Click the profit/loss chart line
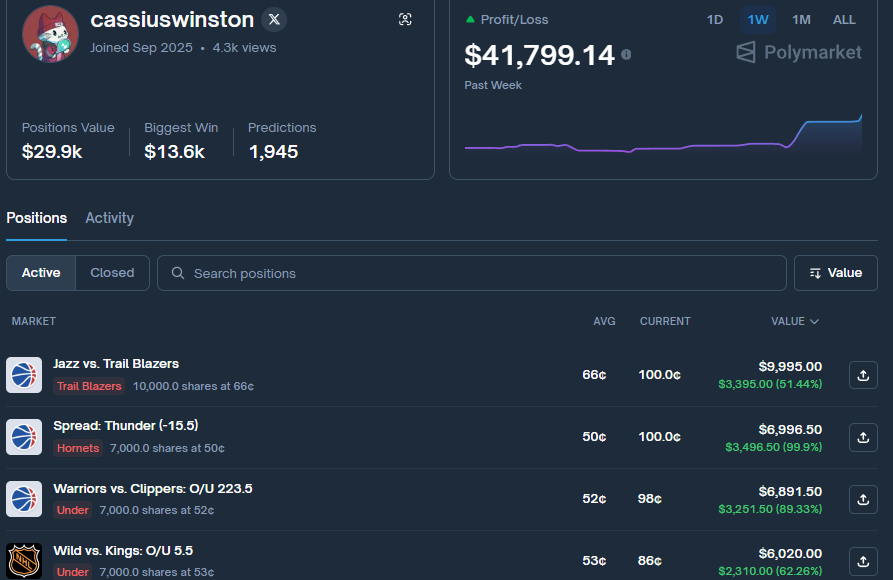 point(663,136)
